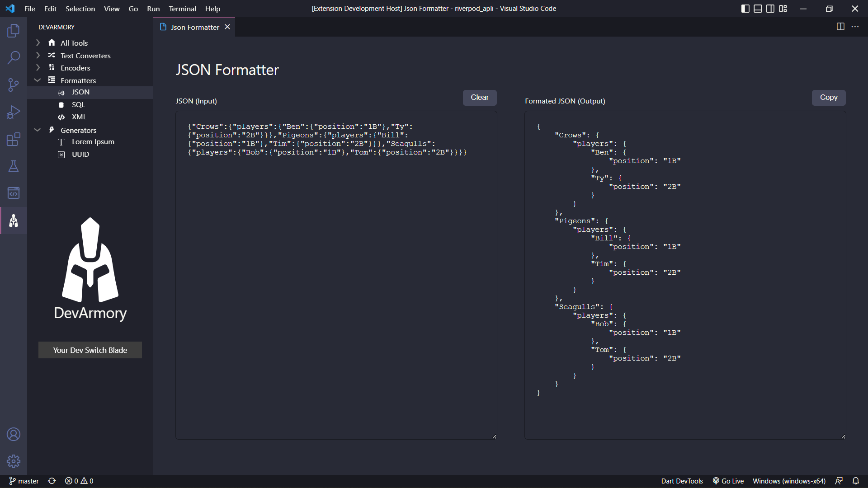Image resolution: width=868 pixels, height=488 pixels.
Task: Open the Help menu
Action: (x=212, y=9)
